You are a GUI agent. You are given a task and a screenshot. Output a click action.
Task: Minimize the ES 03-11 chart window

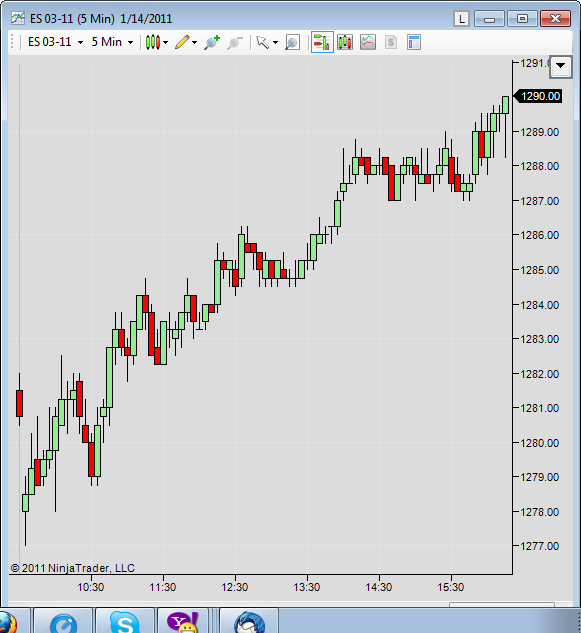coord(489,19)
